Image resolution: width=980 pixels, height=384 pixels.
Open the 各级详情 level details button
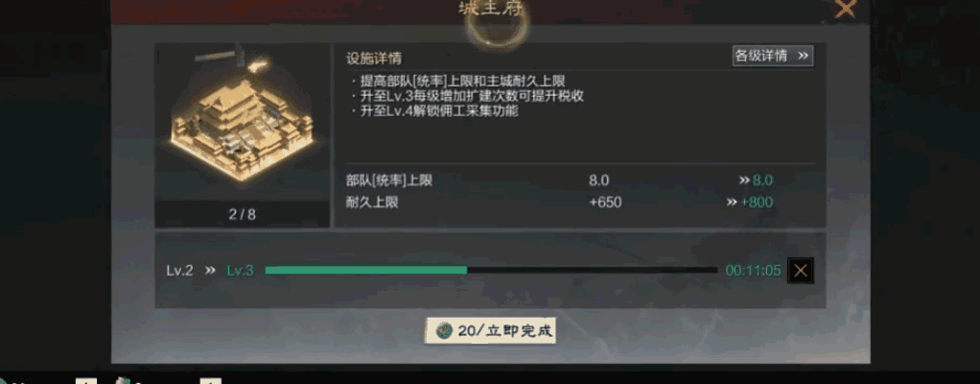(773, 56)
